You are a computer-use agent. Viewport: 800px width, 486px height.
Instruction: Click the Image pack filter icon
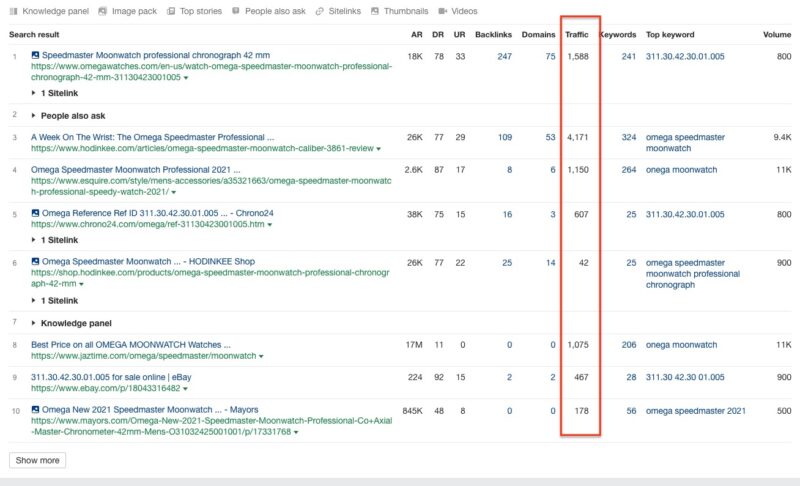click(x=103, y=11)
